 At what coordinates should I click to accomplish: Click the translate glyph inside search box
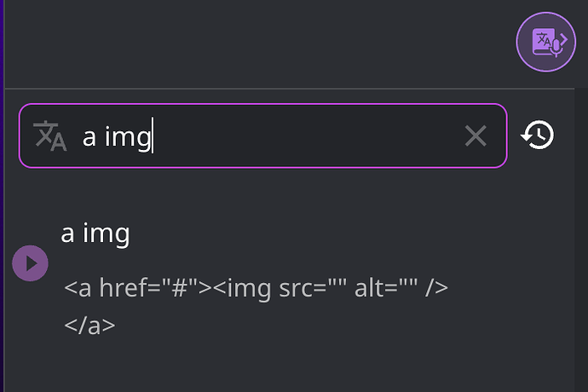pyautogui.click(x=50, y=135)
